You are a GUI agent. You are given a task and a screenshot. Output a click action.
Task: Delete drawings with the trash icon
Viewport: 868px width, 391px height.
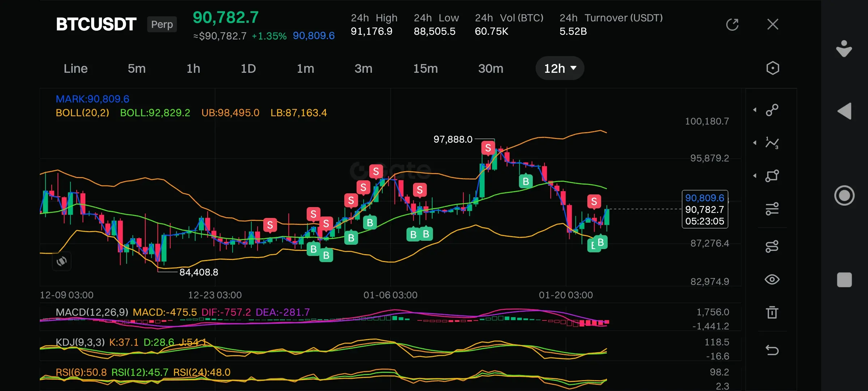(x=772, y=312)
